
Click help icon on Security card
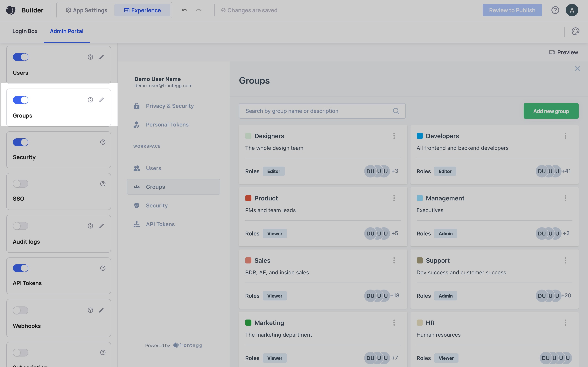pos(103,142)
